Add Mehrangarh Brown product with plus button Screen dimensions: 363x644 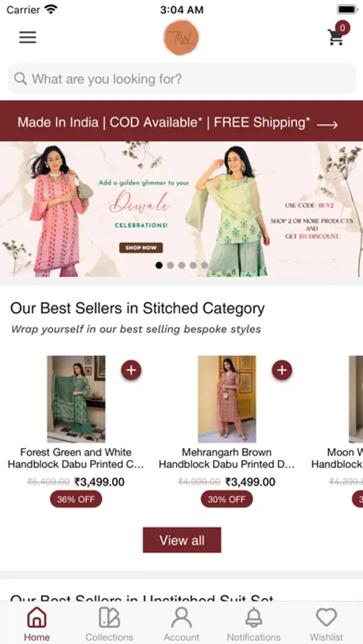(282, 370)
